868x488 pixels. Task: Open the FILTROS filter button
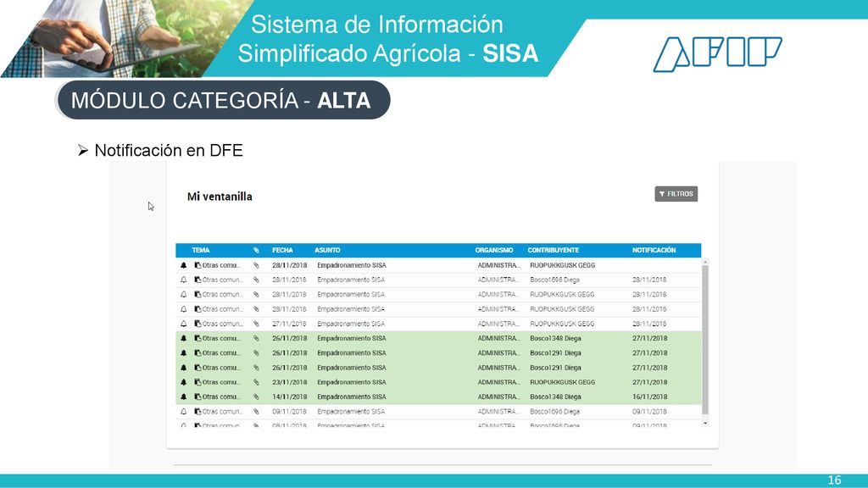[x=676, y=194]
